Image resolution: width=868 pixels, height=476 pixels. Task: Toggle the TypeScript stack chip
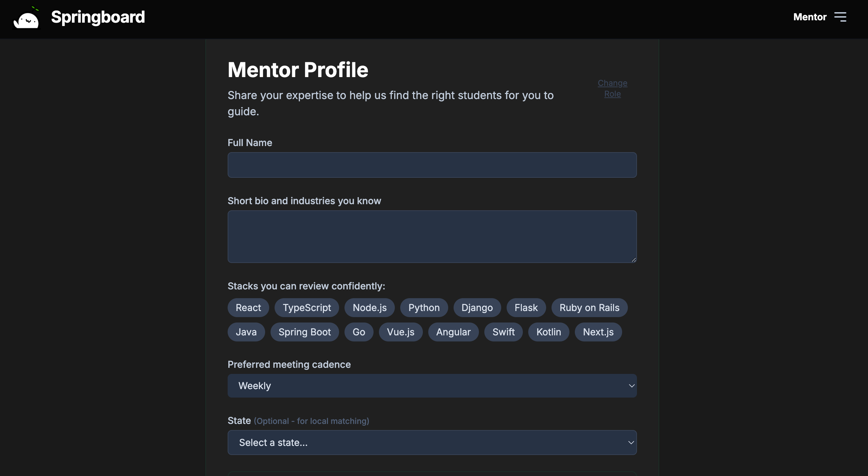tap(307, 308)
